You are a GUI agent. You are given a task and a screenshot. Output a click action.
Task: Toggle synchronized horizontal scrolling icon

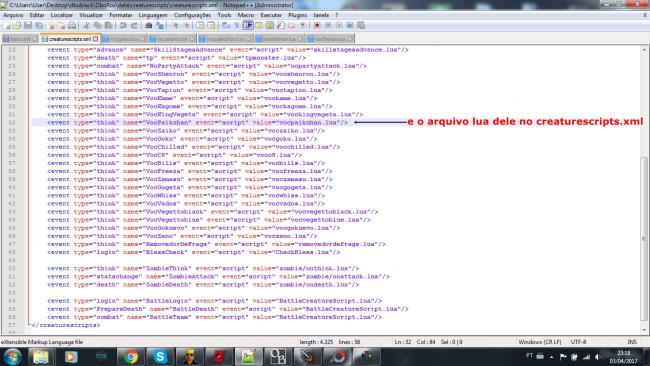coord(211,26)
